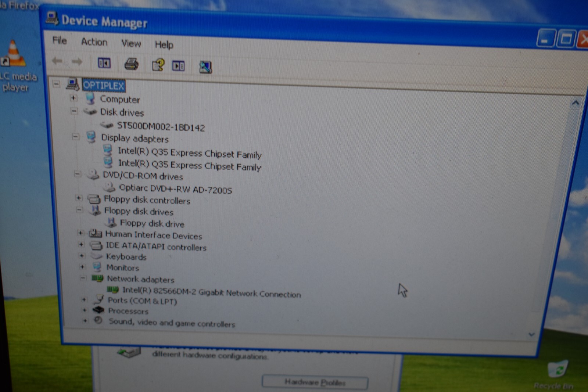Minimize the Device Manager window
Viewport: 588px width, 392px height.
[545, 38]
